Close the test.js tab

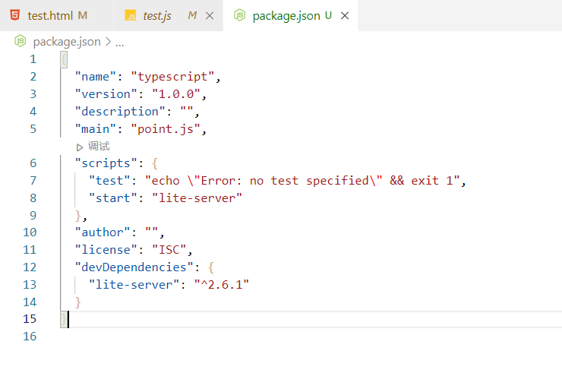210,15
